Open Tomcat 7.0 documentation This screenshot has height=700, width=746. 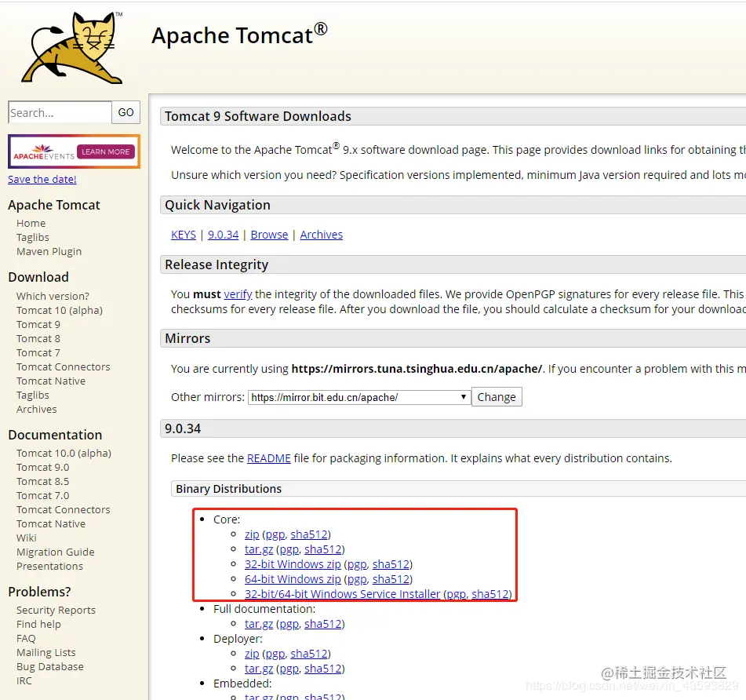(43, 495)
